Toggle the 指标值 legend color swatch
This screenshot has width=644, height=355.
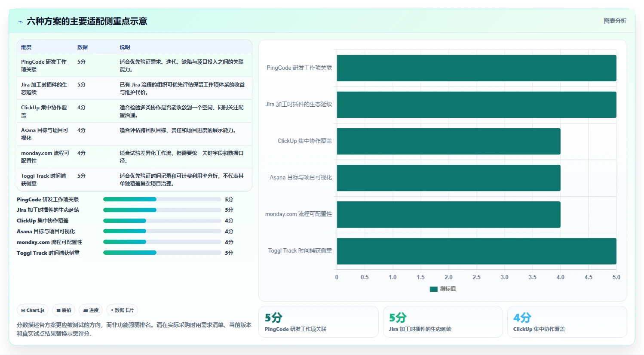coord(433,289)
